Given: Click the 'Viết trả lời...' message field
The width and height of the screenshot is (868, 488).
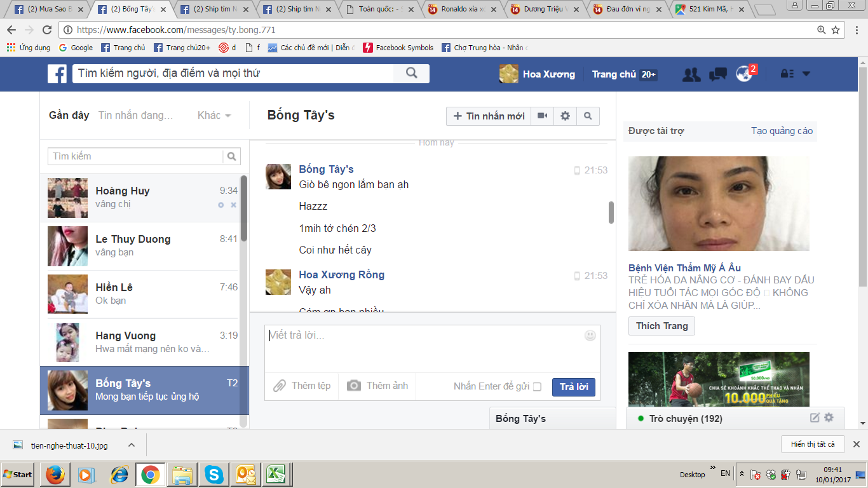Looking at the screenshot, I should coord(423,346).
